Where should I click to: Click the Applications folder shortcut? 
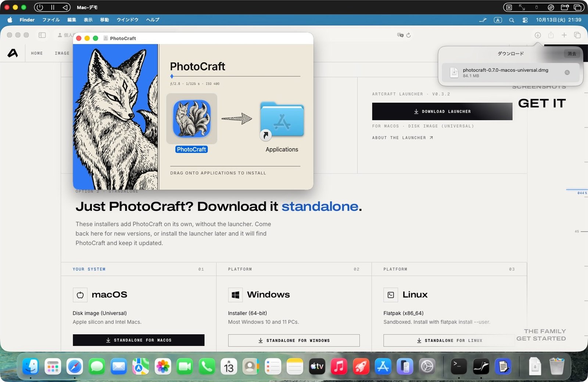pos(282,120)
